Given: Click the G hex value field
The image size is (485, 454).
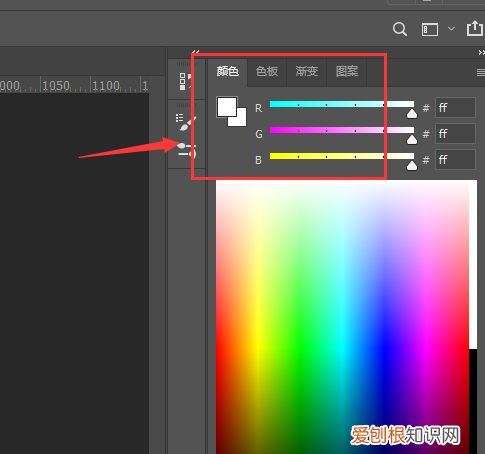Looking at the screenshot, I should (455, 134).
